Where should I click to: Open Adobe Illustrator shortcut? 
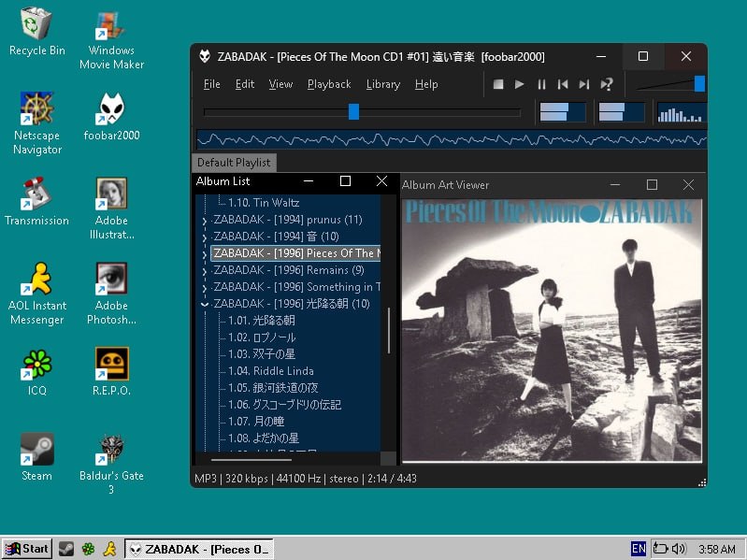tap(111, 208)
